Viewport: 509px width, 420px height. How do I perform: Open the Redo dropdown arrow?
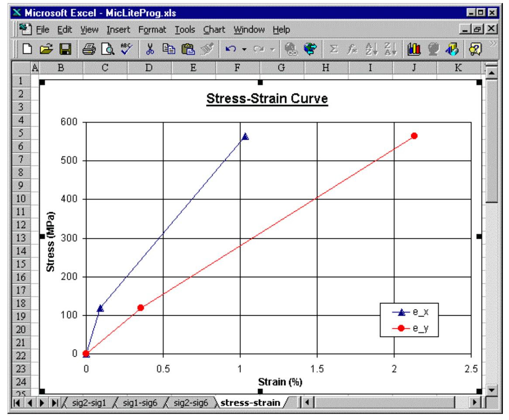[272, 50]
